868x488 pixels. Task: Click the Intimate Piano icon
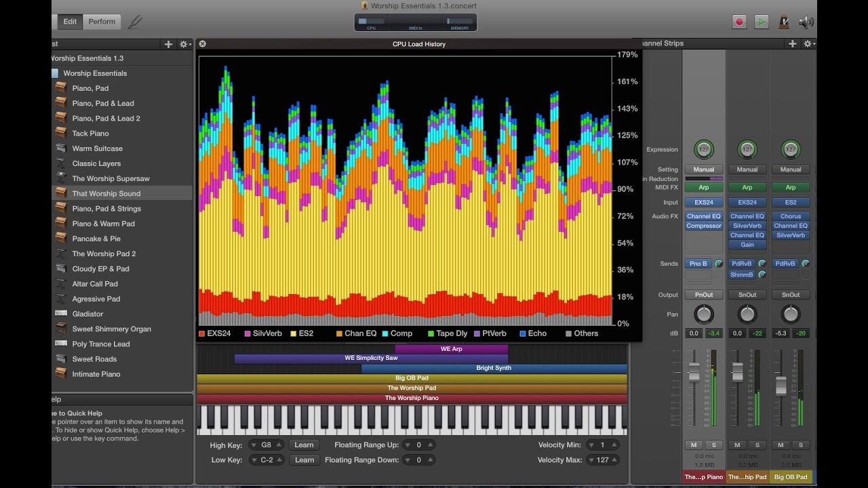61,374
